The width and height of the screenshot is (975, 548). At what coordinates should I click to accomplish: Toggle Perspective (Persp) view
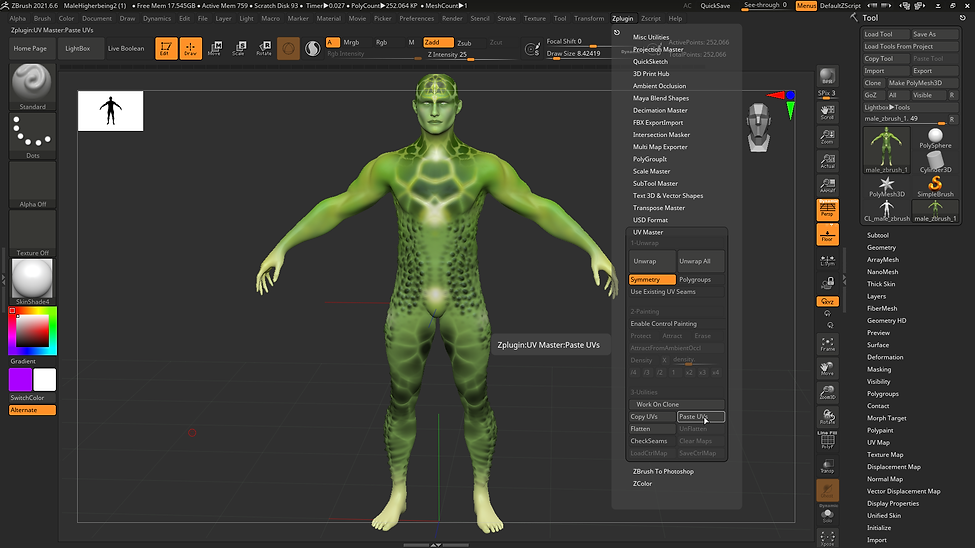pos(828,210)
